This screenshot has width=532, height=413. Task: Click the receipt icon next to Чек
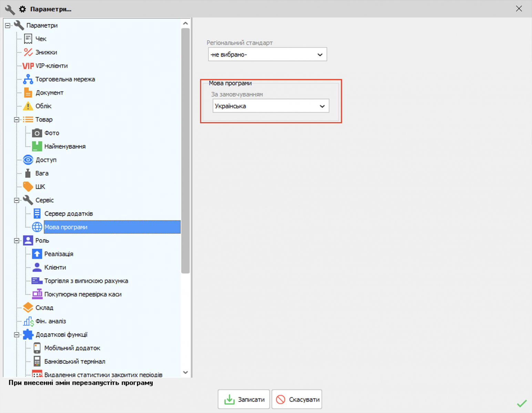(x=28, y=39)
